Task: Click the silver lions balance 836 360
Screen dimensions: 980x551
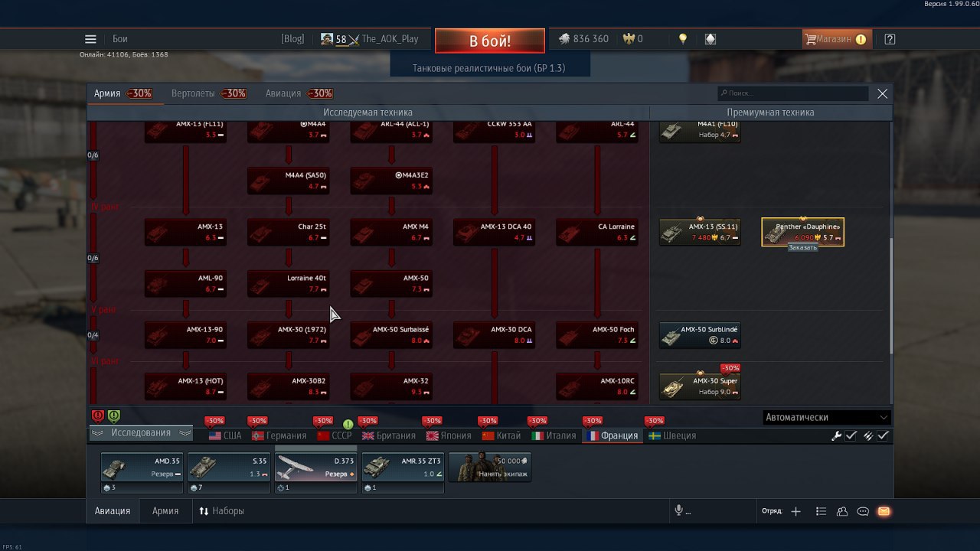Action: (x=583, y=39)
